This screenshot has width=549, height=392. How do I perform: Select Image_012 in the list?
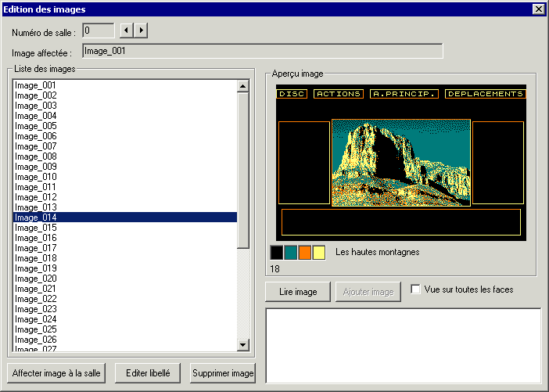(x=125, y=197)
